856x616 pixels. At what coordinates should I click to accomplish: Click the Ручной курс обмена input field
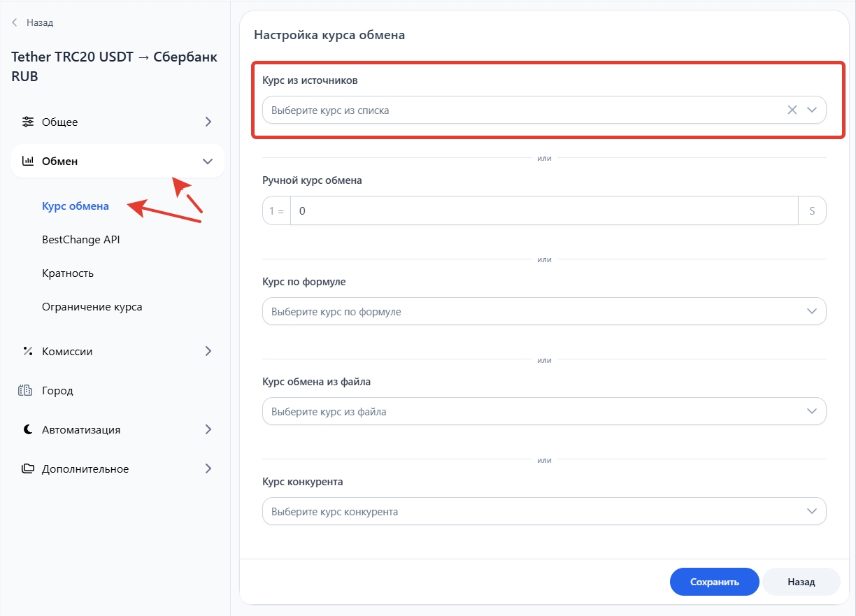tap(543, 210)
